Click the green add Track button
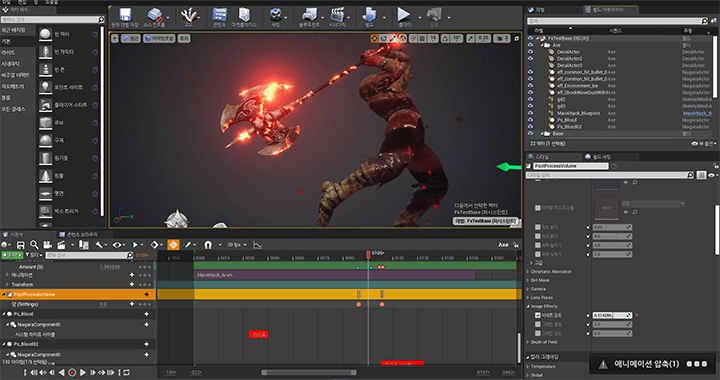The width and height of the screenshot is (720, 380). coord(12,255)
